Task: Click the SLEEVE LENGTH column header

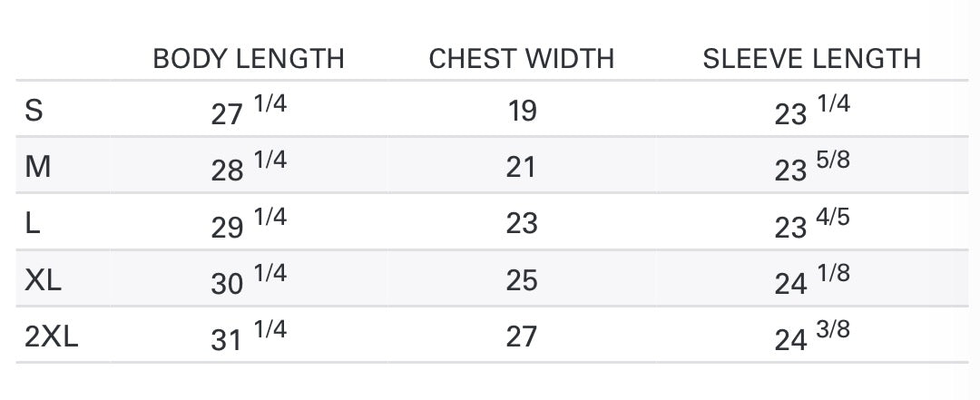Action: (x=812, y=59)
